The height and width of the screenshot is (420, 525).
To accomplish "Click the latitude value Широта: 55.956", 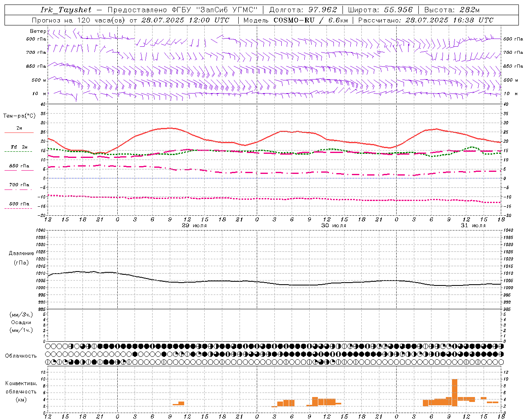I will point(380,10).
